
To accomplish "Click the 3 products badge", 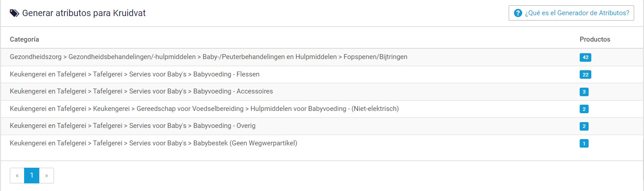I will pos(584,92).
